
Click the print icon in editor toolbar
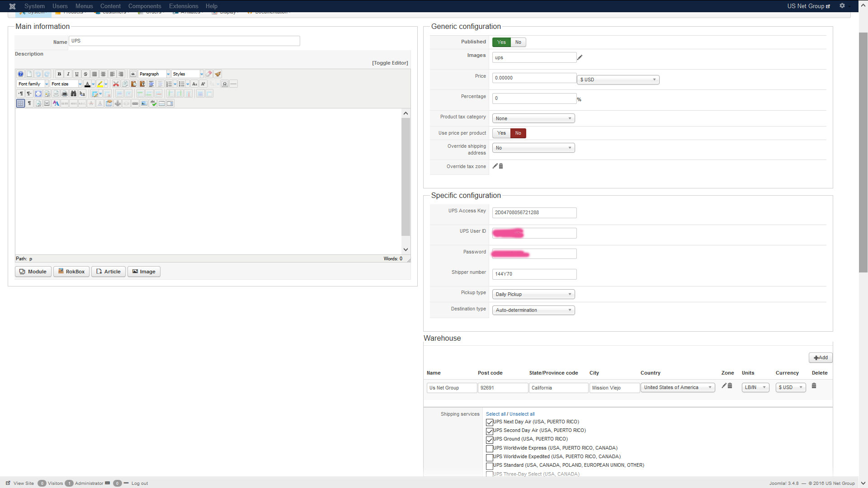[65, 94]
